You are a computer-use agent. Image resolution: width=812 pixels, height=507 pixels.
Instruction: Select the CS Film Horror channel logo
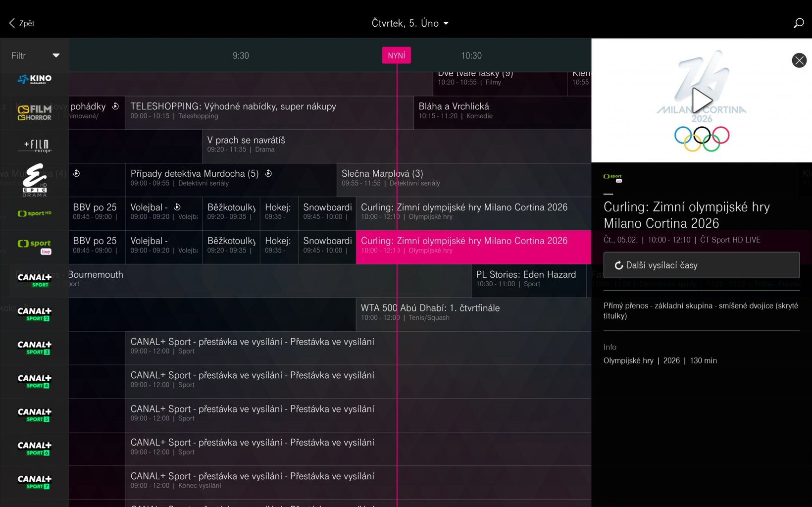[x=35, y=113]
